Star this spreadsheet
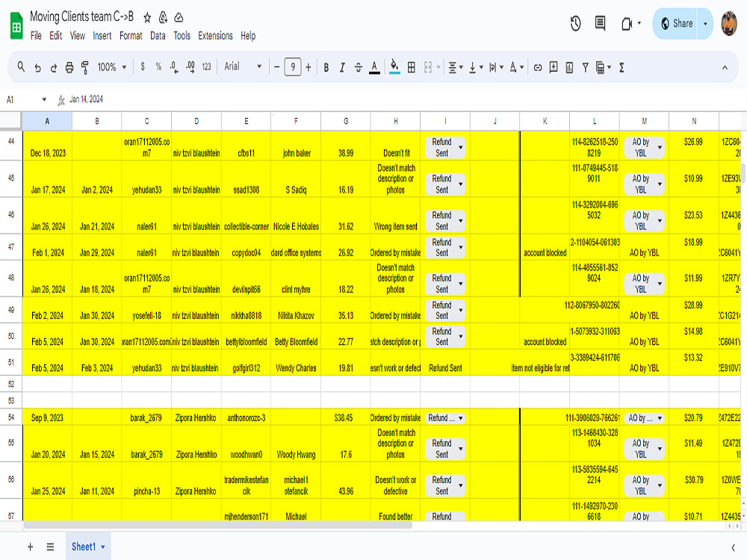Screen dimensions: 747x560 147,18
